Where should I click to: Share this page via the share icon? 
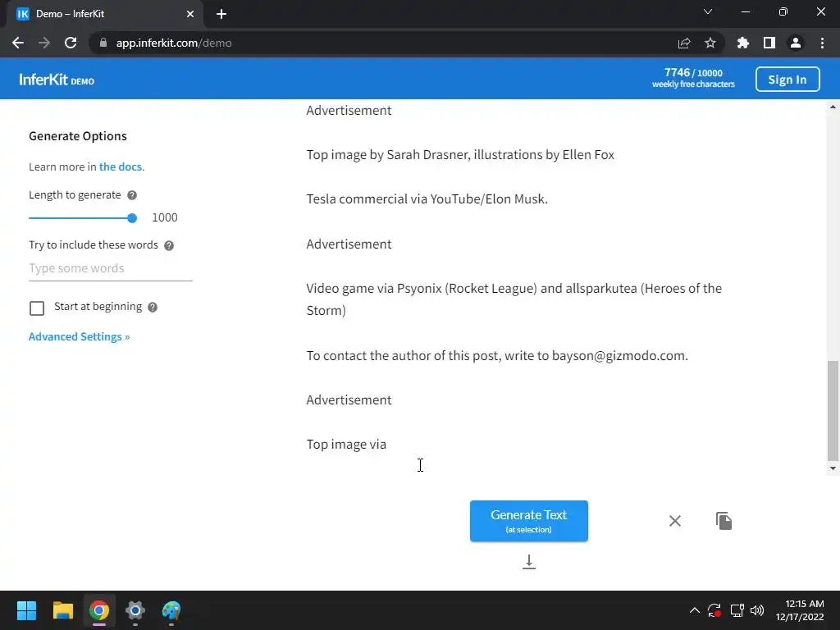684,43
